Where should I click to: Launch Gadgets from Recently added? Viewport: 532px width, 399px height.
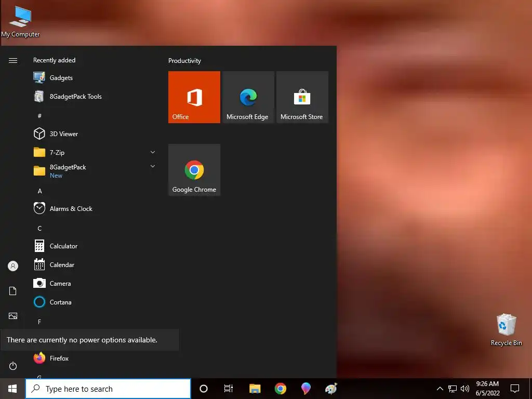click(94, 78)
